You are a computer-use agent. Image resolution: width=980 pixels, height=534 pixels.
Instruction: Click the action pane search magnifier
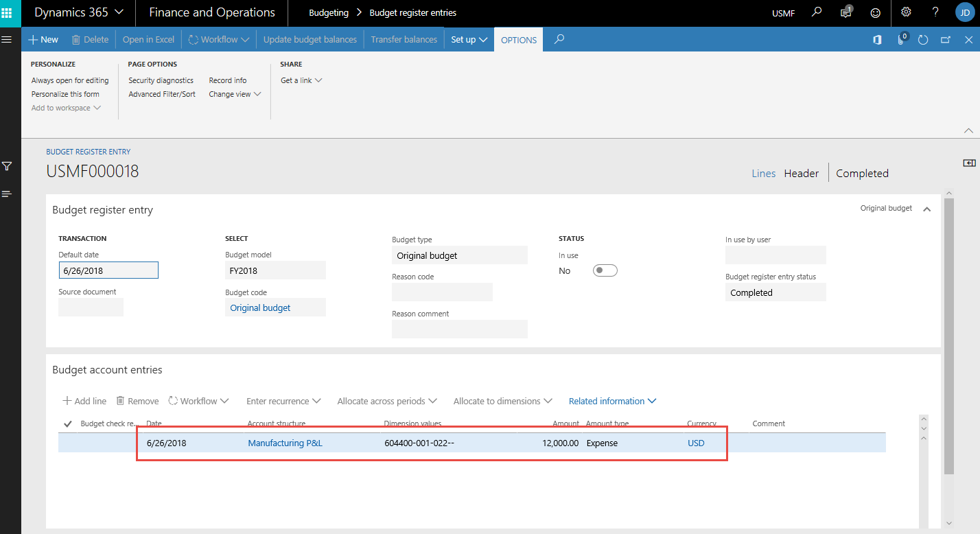[559, 39]
